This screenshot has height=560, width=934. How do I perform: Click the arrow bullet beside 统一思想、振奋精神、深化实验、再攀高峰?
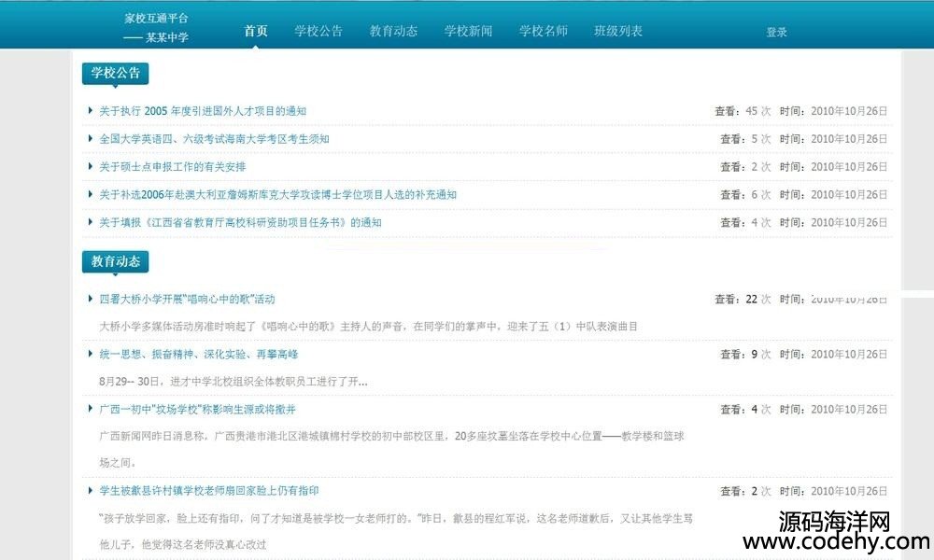coord(90,355)
